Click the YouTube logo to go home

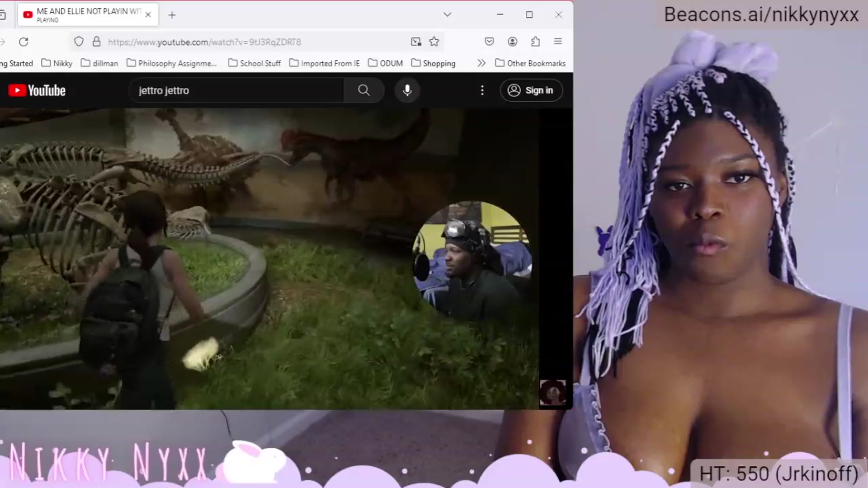[x=37, y=90]
